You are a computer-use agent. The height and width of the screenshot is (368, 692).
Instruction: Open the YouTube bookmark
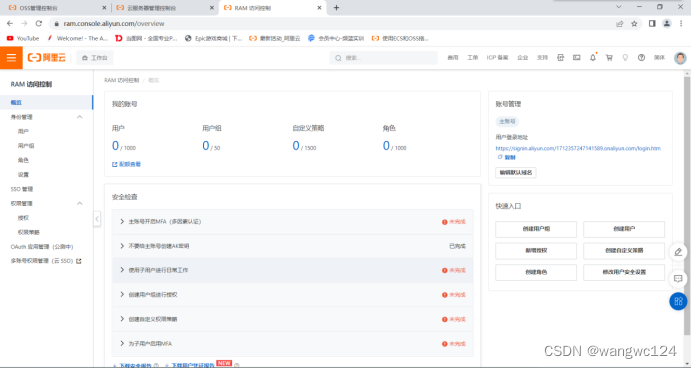click(23, 38)
